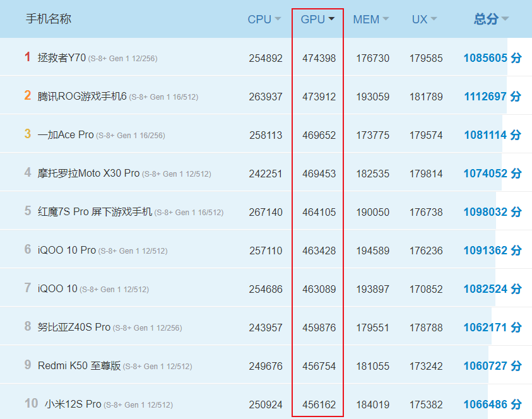Open 小米12S Pro phone entry
This screenshot has width=532, height=419.
(73, 404)
